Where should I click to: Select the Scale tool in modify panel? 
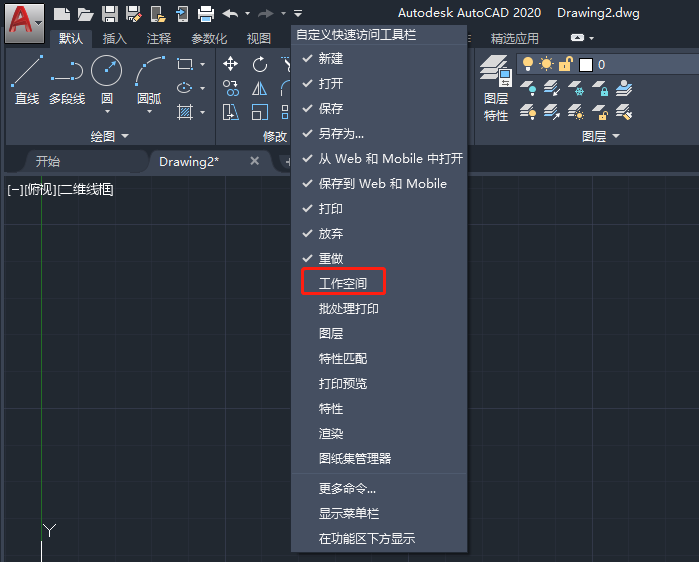(x=259, y=112)
